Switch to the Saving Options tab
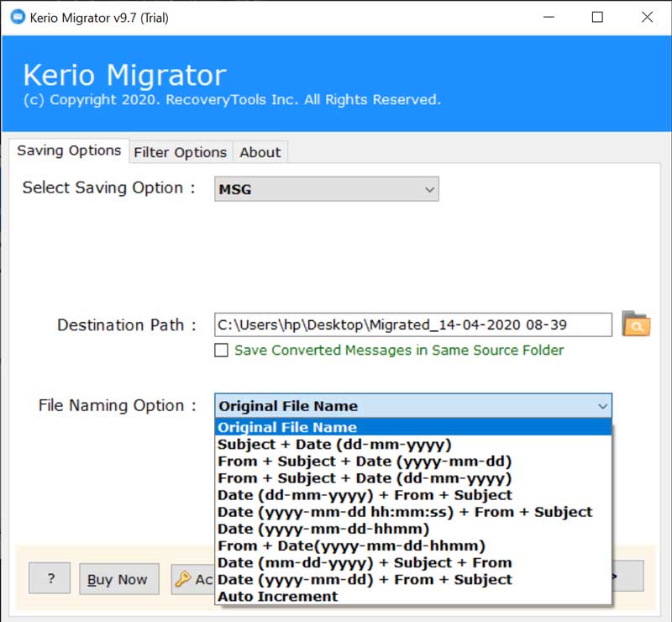Viewport: 672px width, 622px height. (x=69, y=150)
